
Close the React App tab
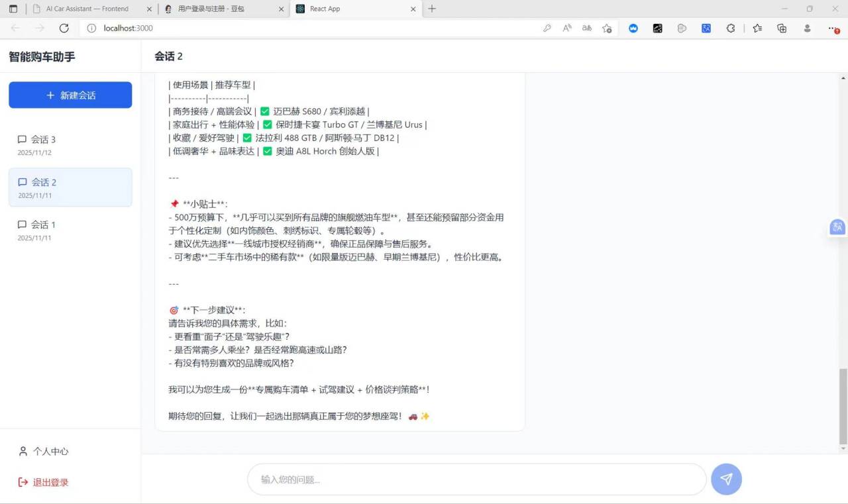click(413, 9)
